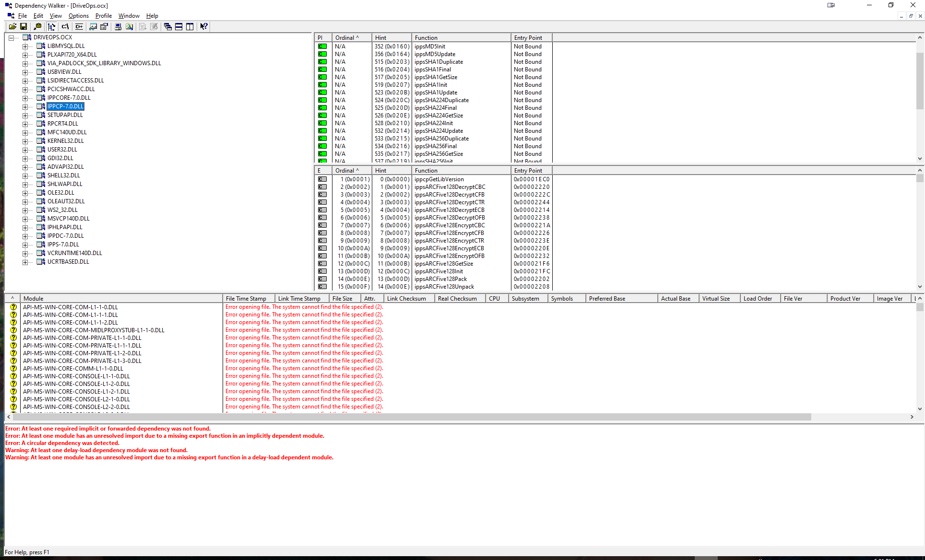Open the Profile menu

[x=103, y=16]
